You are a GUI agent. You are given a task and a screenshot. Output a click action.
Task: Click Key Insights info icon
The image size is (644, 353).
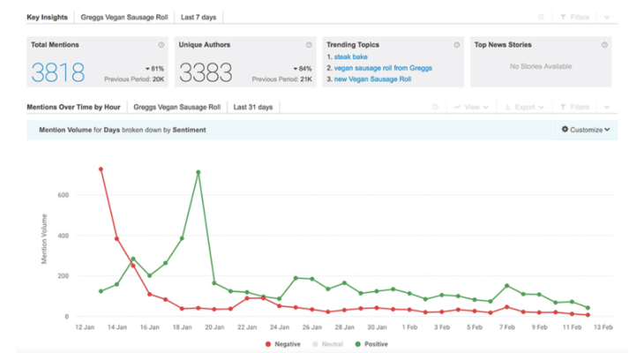[541, 17]
